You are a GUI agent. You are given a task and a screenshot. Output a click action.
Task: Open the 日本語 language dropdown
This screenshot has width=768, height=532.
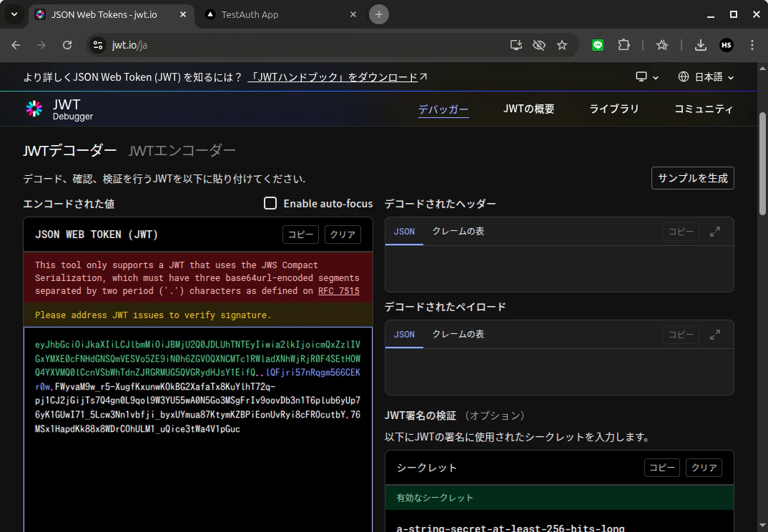coord(706,77)
